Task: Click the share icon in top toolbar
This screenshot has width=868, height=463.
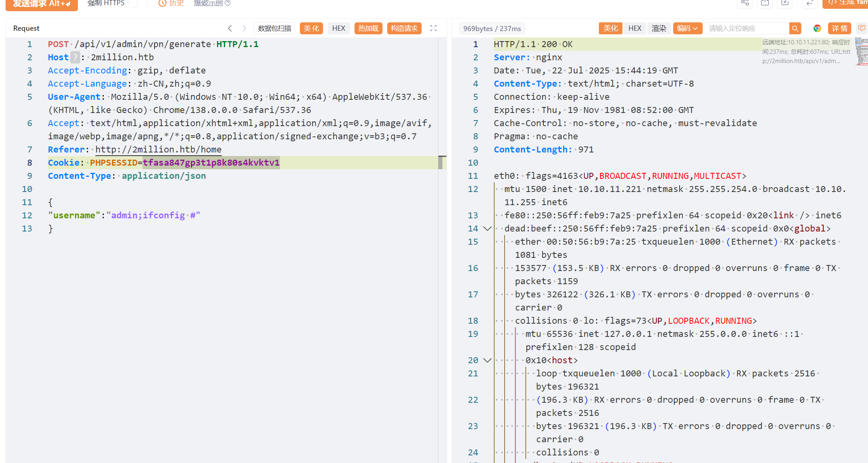Action: (x=745, y=3)
